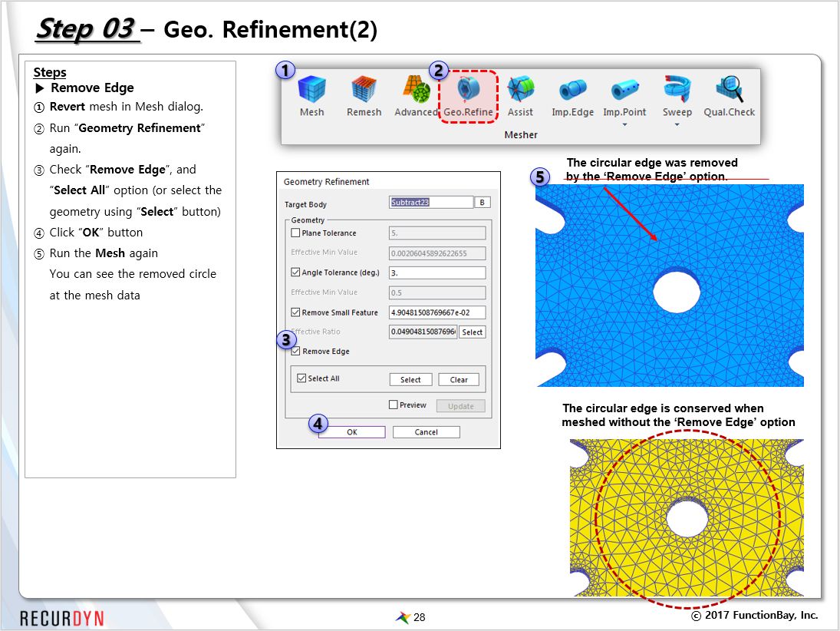840x631 pixels.
Task: Expand the Imp.Point dropdown arrow
Action: pyautogui.click(x=624, y=124)
